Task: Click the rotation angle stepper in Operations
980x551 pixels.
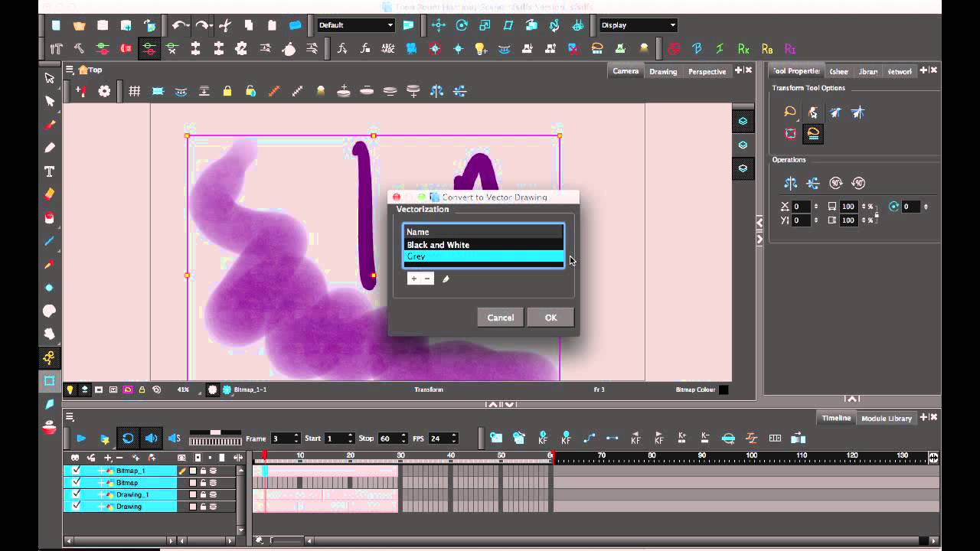Action: 926,207
